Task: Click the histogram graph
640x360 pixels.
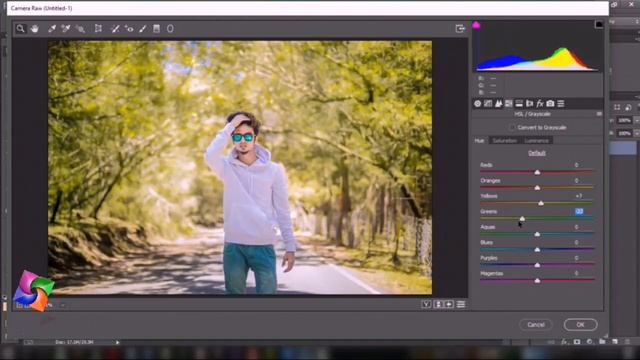Action: (x=538, y=46)
